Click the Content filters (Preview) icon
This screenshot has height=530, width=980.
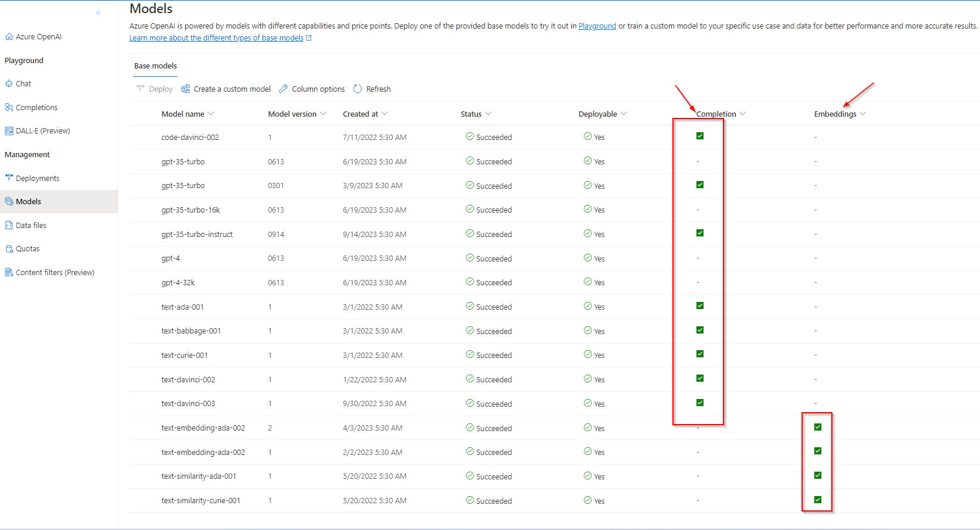[9, 272]
